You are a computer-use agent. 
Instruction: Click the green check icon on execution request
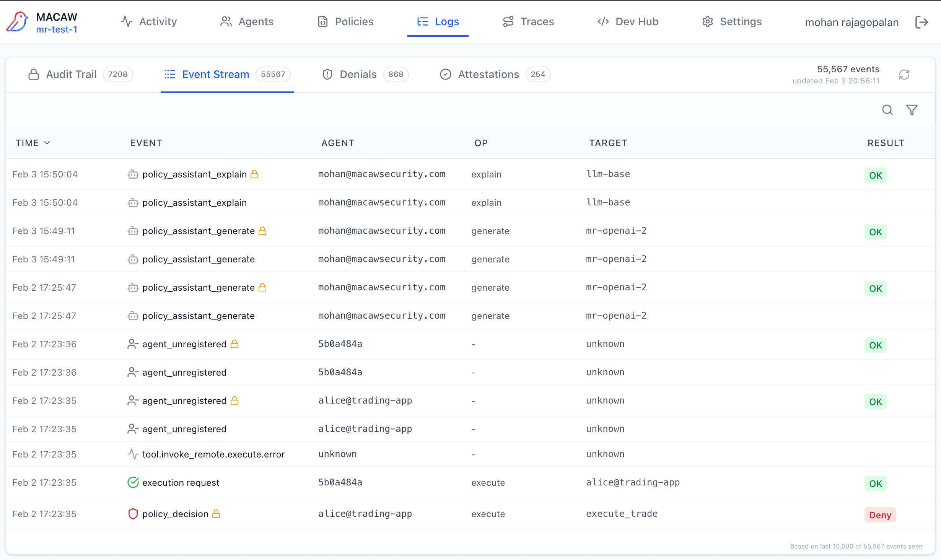click(x=133, y=482)
